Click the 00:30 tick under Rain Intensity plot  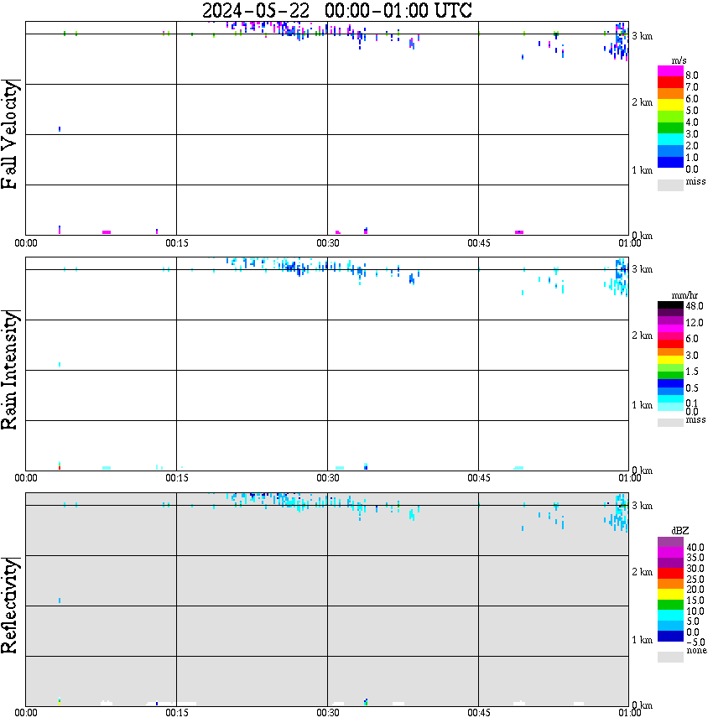(328, 478)
